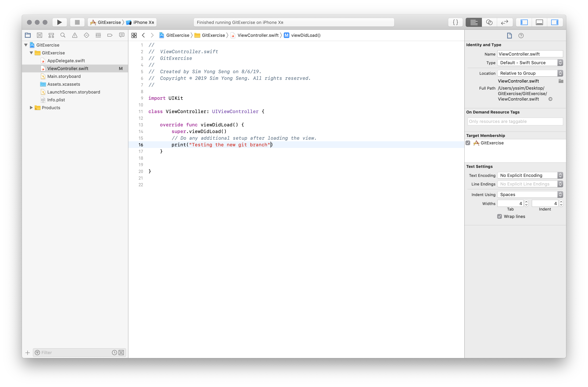This screenshot has width=588, height=387.
Task: Click the On Demand Resource Tags field
Action: pyautogui.click(x=515, y=121)
